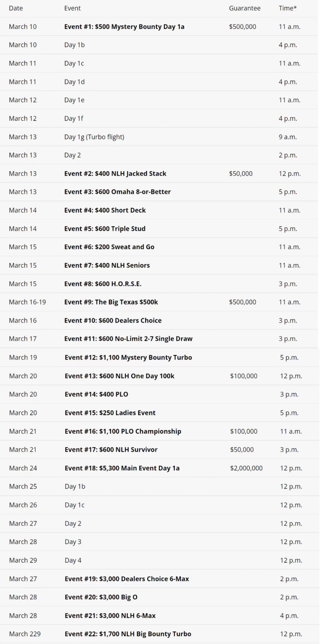The image size is (320, 644).
Task: Select Event #5: $600 Triple Stud
Action: (105, 228)
